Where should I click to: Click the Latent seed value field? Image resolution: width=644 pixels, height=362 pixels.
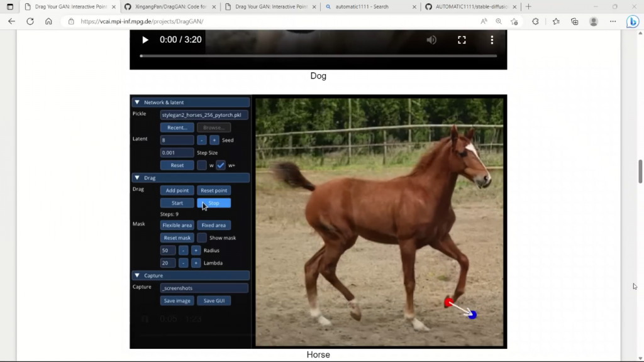177,140
